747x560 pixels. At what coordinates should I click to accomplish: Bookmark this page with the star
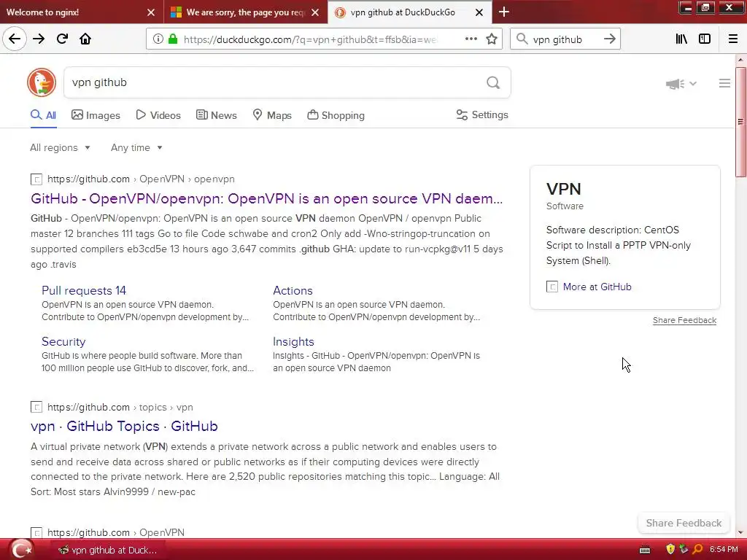click(492, 39)
